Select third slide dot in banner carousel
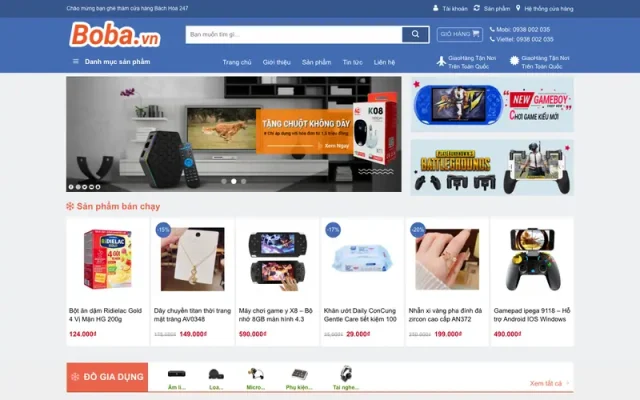This screenshot has height=400, width=640. [x=243, y=181]
